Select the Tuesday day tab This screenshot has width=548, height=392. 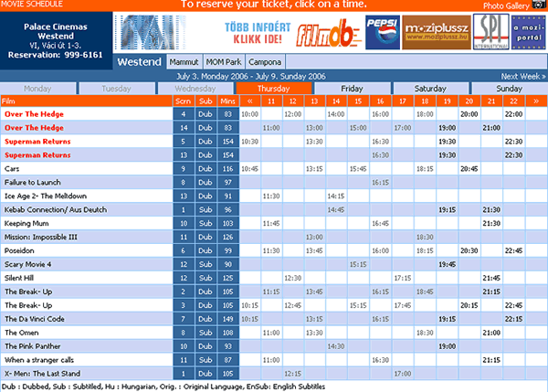click(117, 89)
